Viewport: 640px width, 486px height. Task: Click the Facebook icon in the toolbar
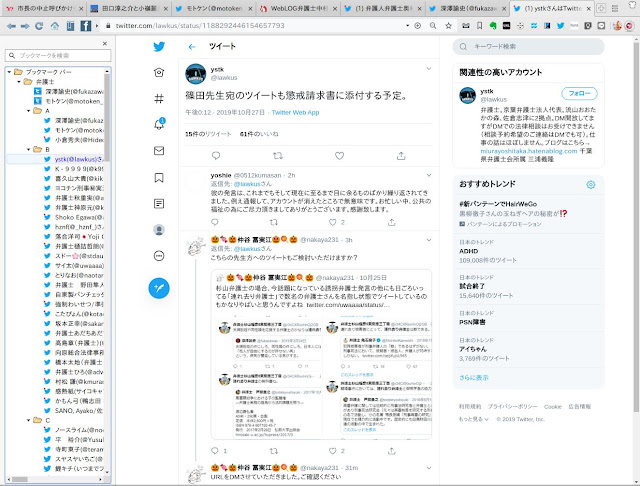coord(86,26)
